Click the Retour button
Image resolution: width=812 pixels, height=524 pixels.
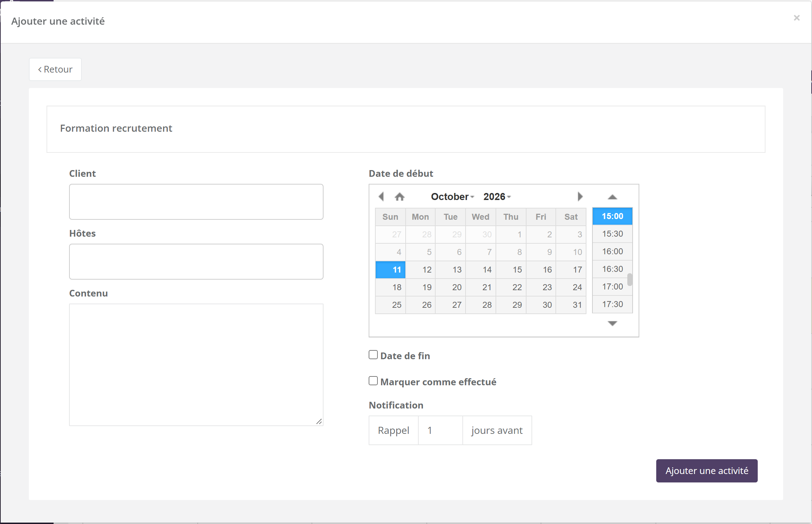tap(55, 69)
